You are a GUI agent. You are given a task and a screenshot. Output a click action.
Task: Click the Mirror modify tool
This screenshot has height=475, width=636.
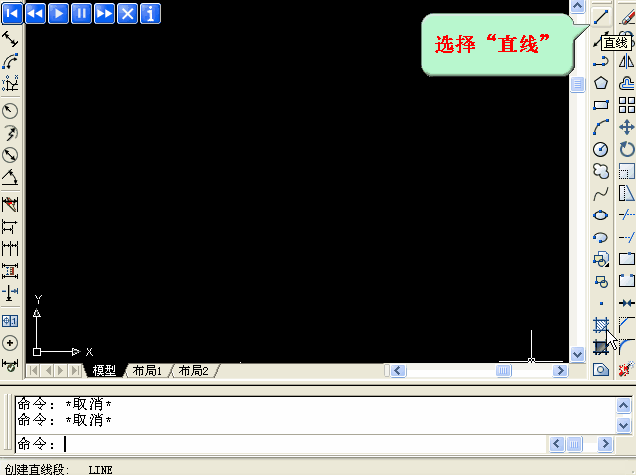pyautogui.click(x=627, y=62)
